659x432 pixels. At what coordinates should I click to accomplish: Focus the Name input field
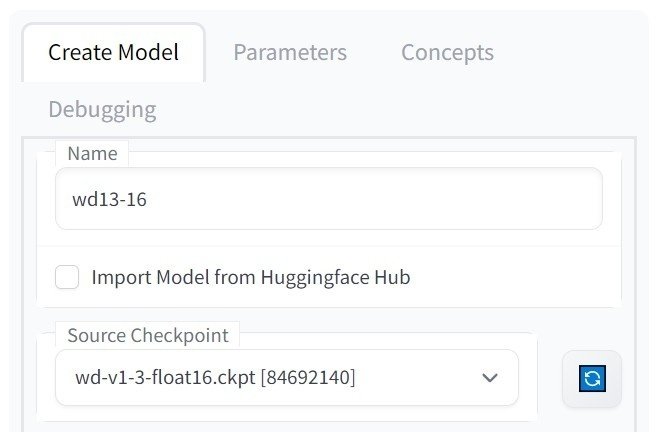tap(329, 199)
